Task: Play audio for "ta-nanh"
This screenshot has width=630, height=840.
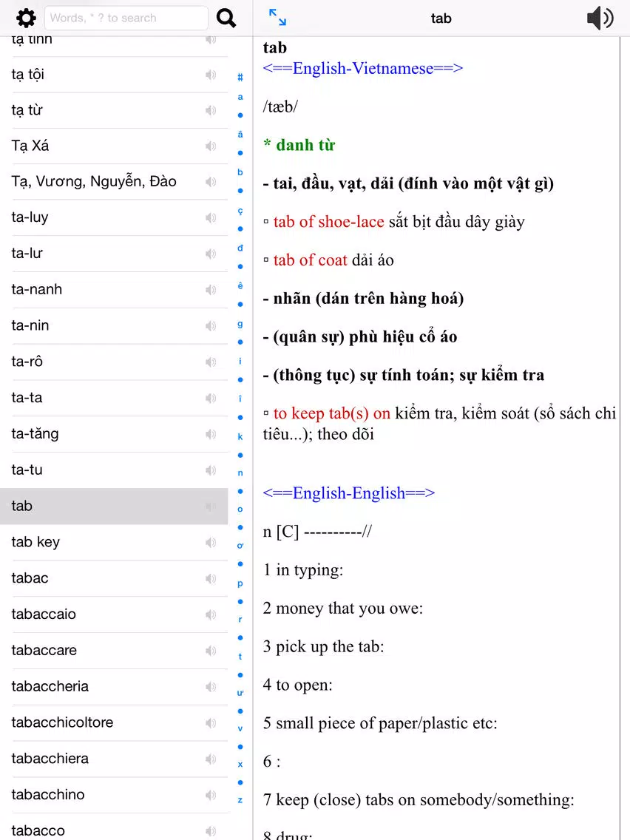Action: (x=211, y=290)
